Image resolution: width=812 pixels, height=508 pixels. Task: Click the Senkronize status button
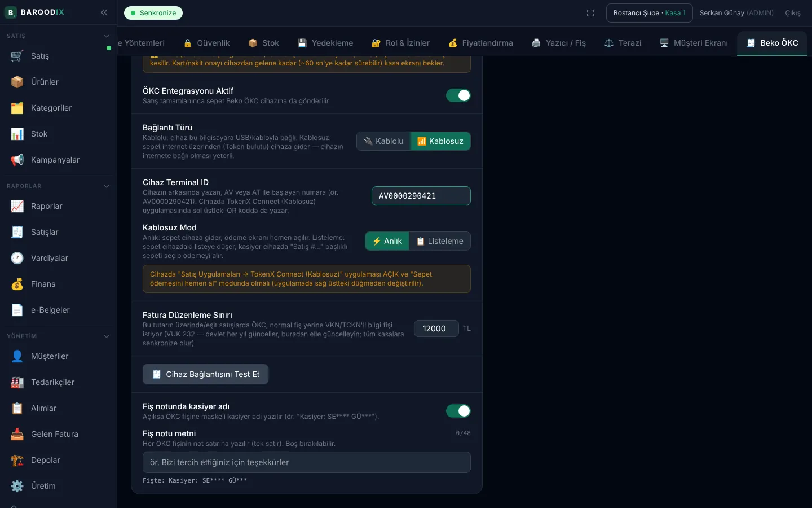pos(153,13)
